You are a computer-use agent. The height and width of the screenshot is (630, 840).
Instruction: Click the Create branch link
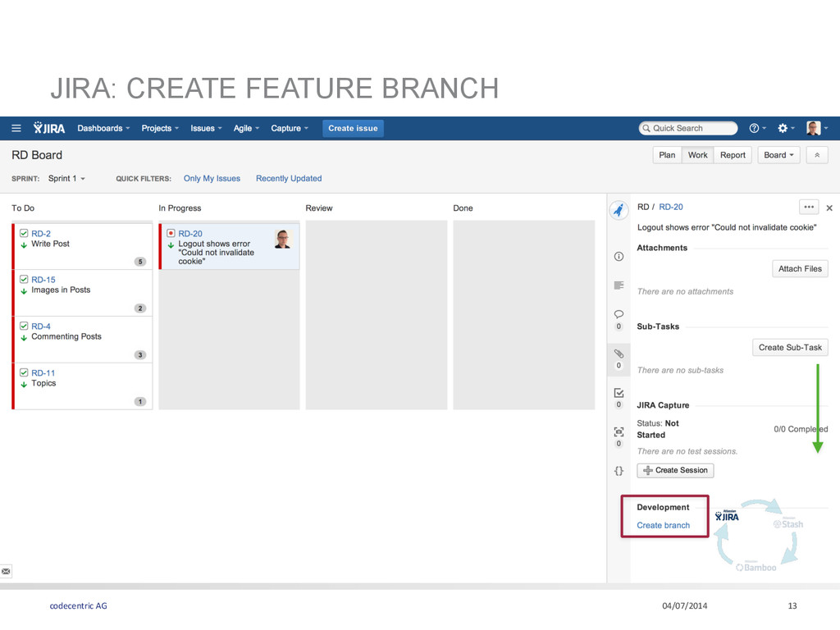point(663,525)
